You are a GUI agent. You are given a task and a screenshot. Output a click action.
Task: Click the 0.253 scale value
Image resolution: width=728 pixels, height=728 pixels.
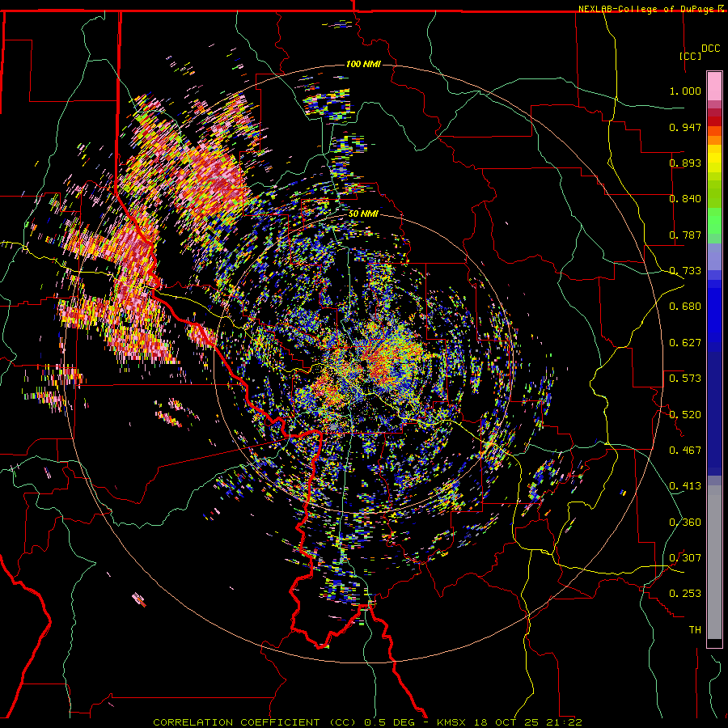pyautogui.click(x=685, y=594)
